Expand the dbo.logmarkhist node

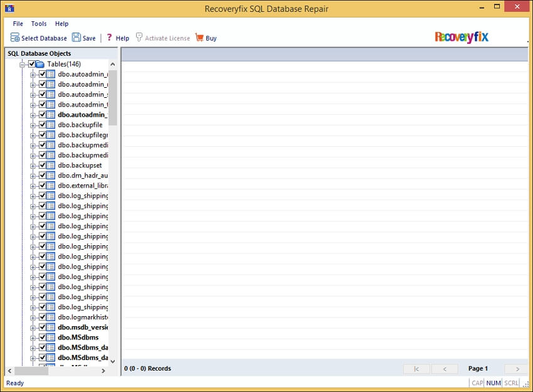[x=33, y=318]
